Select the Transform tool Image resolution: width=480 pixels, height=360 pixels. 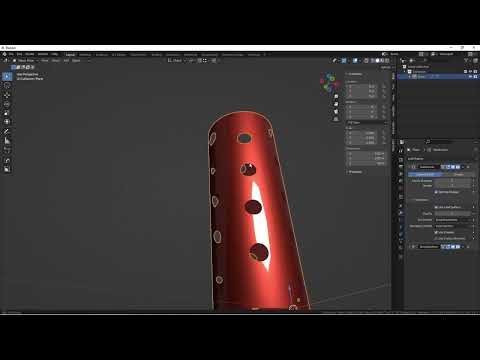(7, 122)
